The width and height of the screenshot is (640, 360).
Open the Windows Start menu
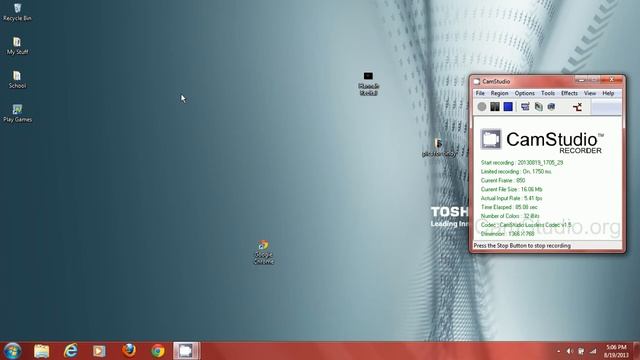[12, 351]
